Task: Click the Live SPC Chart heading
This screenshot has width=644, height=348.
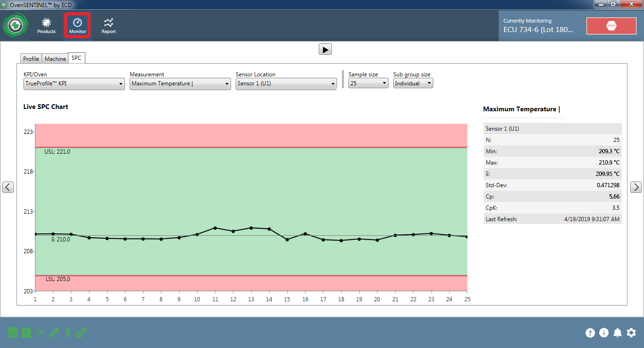Action: click(x=46, y=107)
